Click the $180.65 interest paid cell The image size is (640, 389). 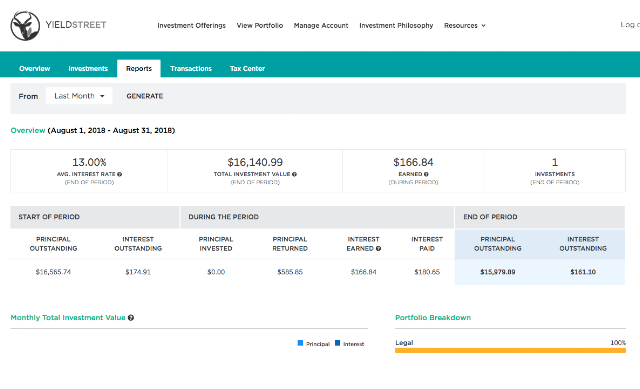click(x=427, y=272)
